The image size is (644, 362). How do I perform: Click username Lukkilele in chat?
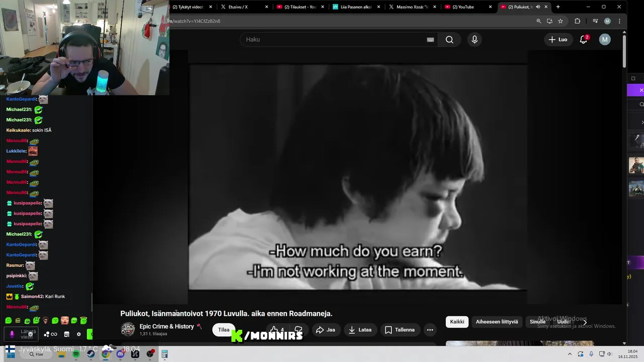point(16,151)
